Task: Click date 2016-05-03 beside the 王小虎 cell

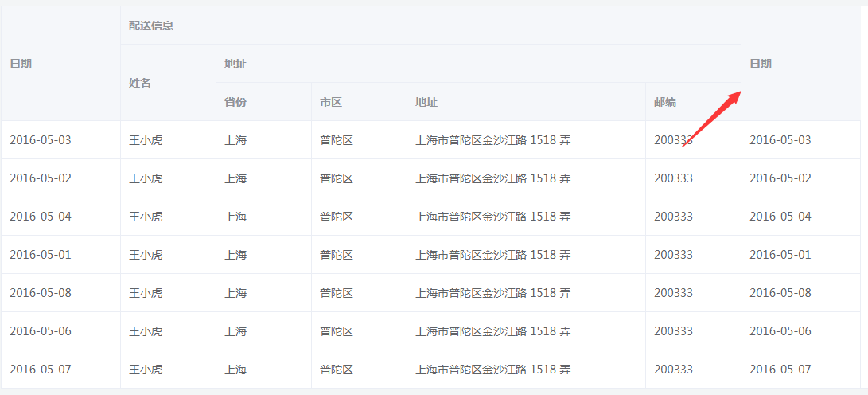Action: 41,140
